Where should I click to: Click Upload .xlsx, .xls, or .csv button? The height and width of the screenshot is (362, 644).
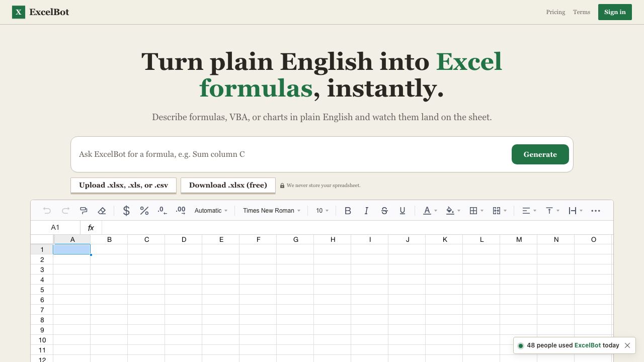click(123, 185)
